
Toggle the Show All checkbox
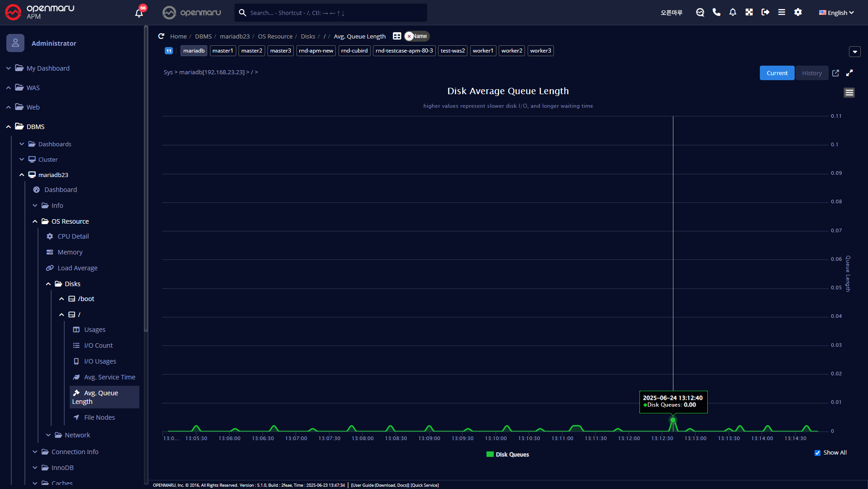coord(817,453)
